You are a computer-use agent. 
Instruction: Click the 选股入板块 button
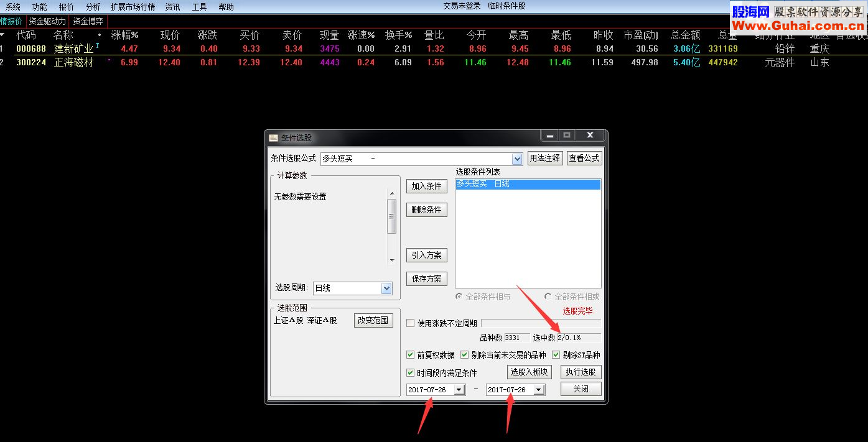(530, 372)
